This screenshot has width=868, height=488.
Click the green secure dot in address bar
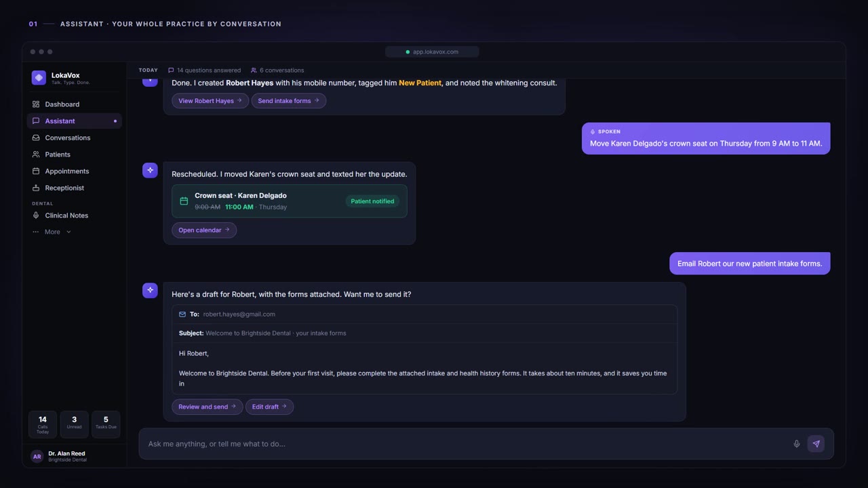(408, 52)
